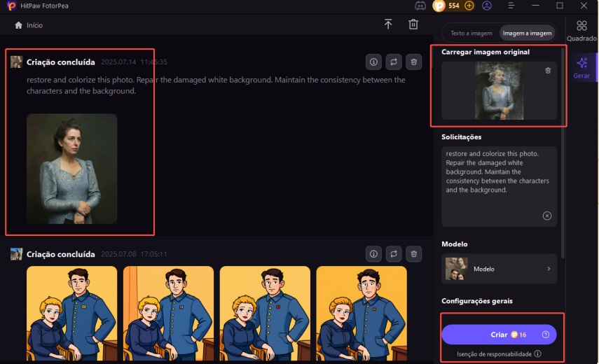Open the restored portrait thumbnail

(x=71, y=169)
